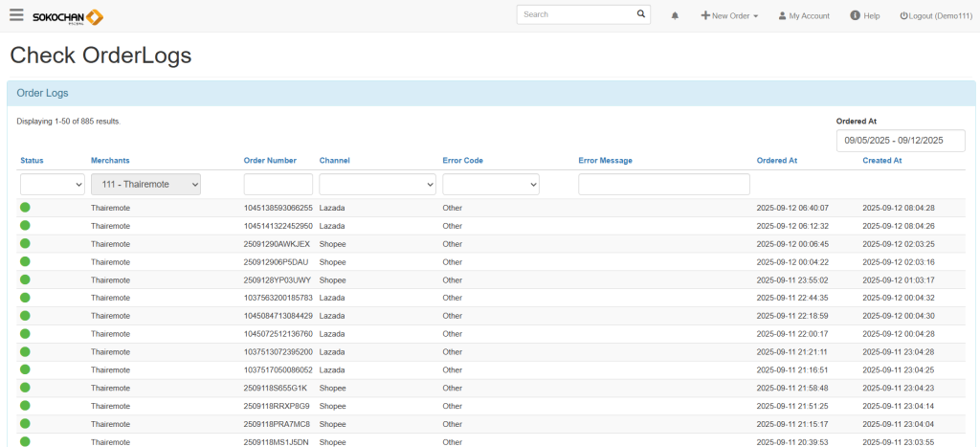Screen dimensions: 980x447
Task: Focus the Error Message filter field
Action: (664, 184)
